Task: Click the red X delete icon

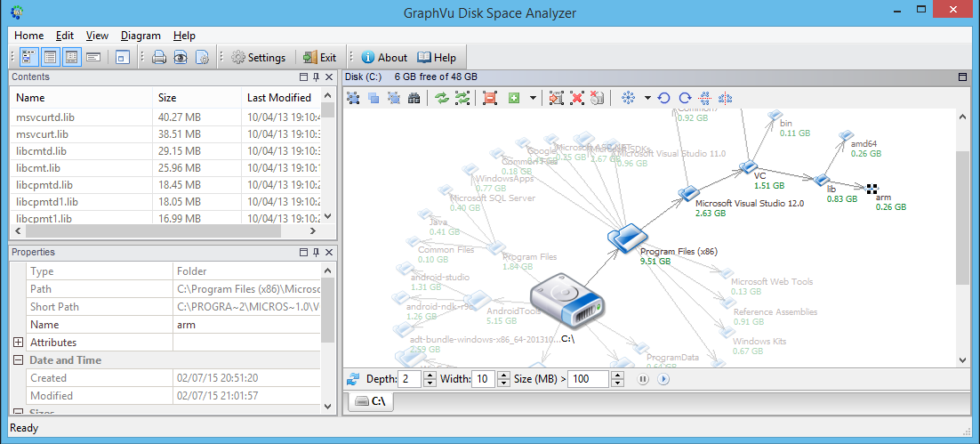Action: (x=577, y=98)
